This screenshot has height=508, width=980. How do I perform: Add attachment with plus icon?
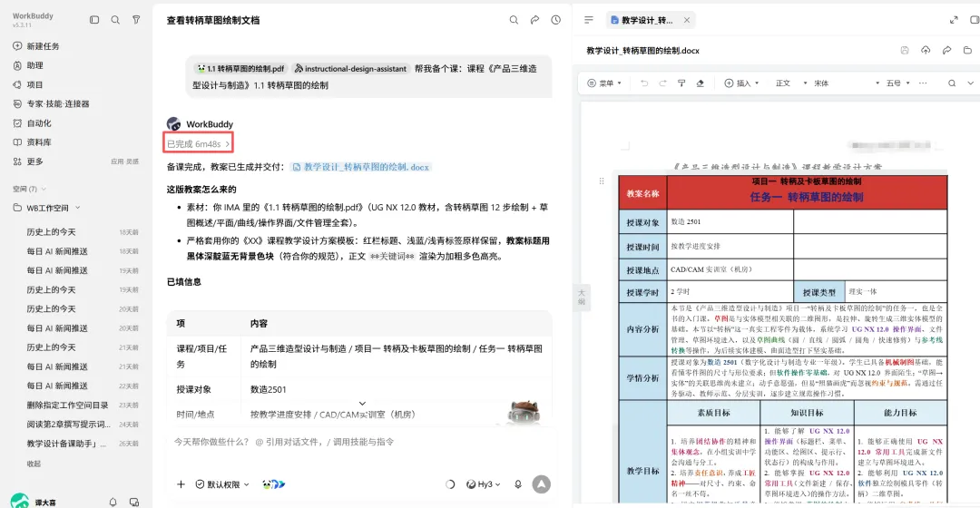click(181, 484)
